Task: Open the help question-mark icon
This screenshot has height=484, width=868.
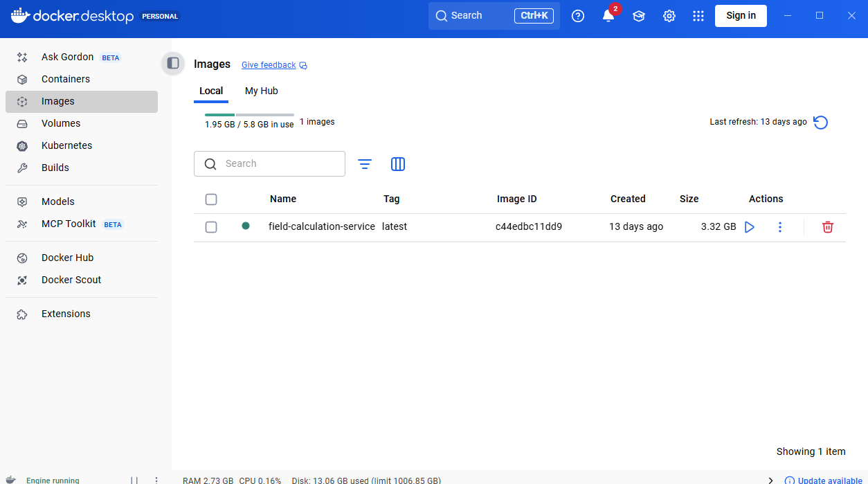Action: tap(578, 16)
